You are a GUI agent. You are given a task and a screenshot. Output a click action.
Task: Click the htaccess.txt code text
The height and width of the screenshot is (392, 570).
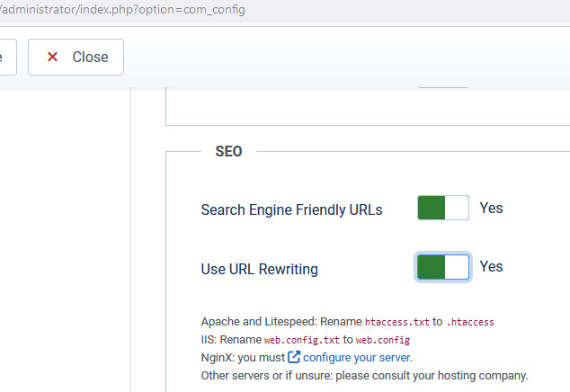tap(397, 322)
